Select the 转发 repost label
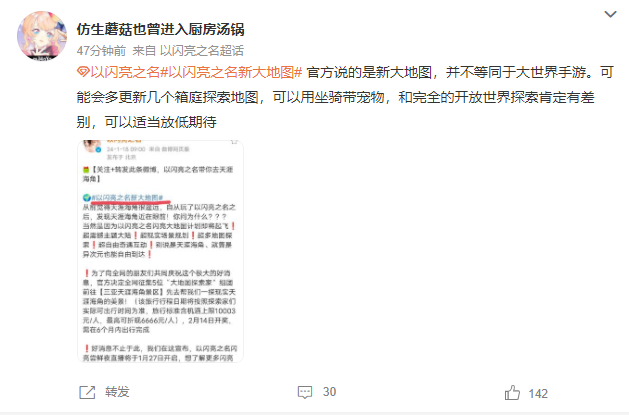This screenshot has height=415, width=629. [117, 392]
